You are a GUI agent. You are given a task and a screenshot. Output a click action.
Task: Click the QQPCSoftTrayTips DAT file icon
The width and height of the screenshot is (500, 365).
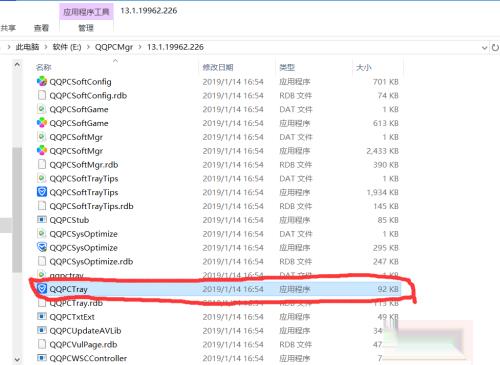pyautogui.click(x=42, y=178)
